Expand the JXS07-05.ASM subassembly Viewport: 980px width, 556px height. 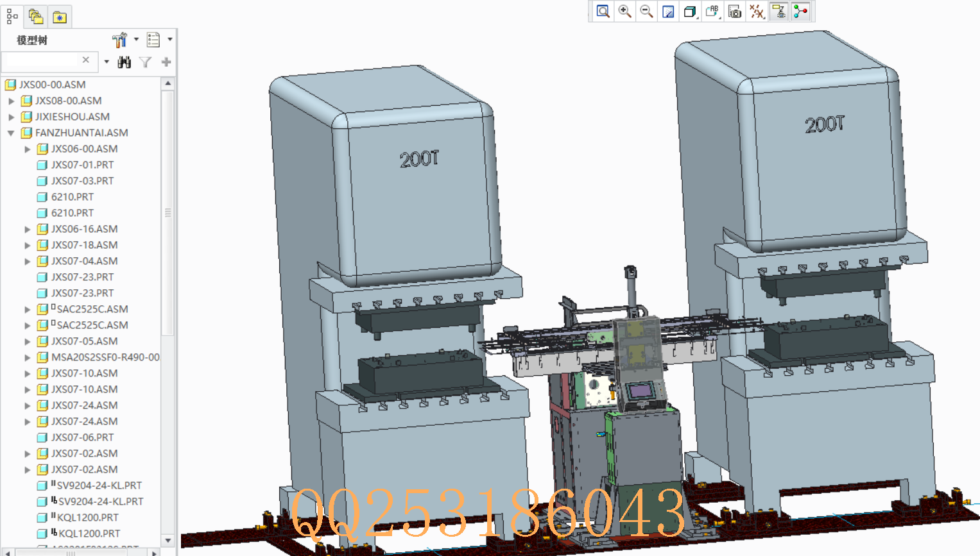coord(28,341)
